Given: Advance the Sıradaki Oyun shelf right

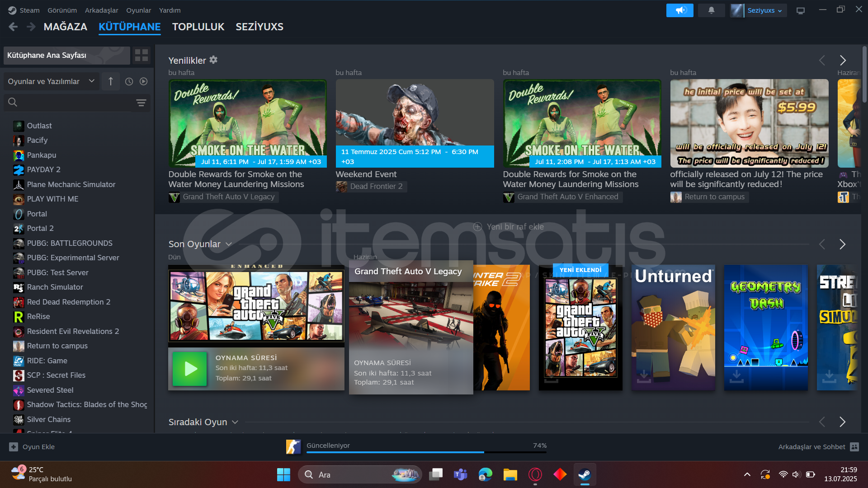Looking at the screenshot, I should pyautogui.click(x=842, y=422).
